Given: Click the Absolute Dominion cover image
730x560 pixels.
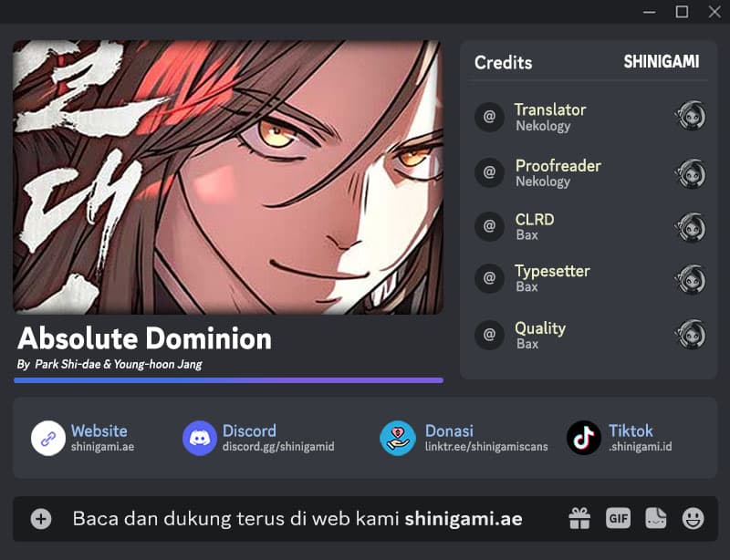Looking at the screenshot, I should pos(228,177).
